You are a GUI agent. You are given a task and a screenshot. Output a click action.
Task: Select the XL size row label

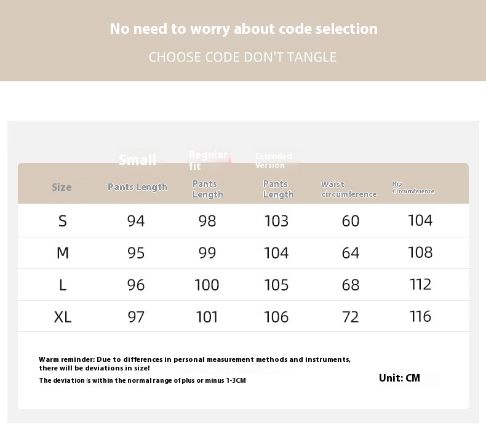63,317
